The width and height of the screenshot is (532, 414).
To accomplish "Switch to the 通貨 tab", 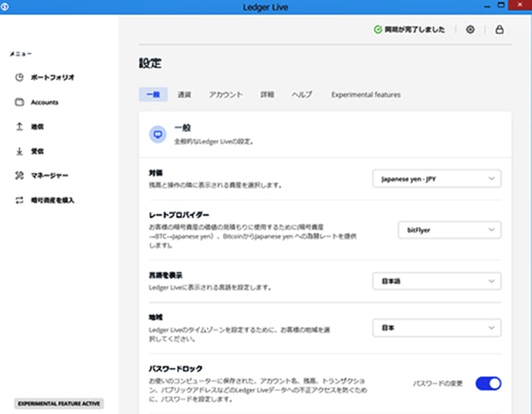I will pyautogui.click(x=184, y=95).
